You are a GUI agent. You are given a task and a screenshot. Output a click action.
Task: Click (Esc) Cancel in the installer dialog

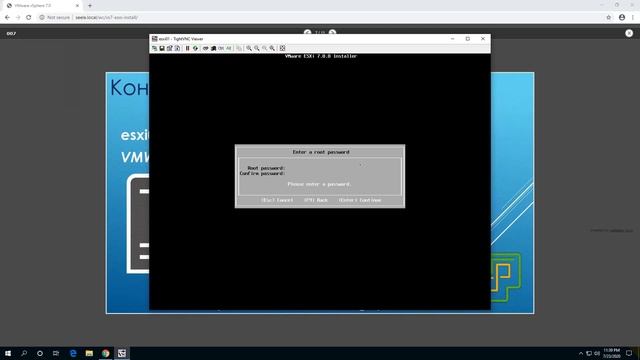pos(277,200)
